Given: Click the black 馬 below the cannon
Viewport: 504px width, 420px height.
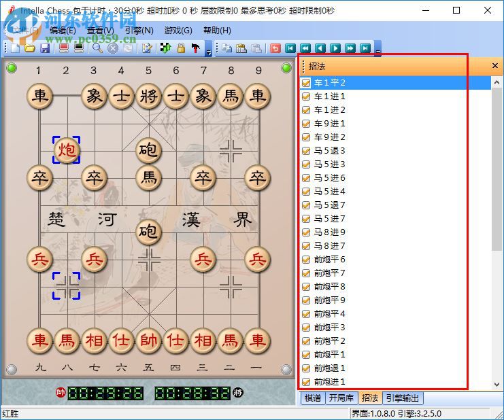Looking at the screenshot, I should [x=148, y=177].
